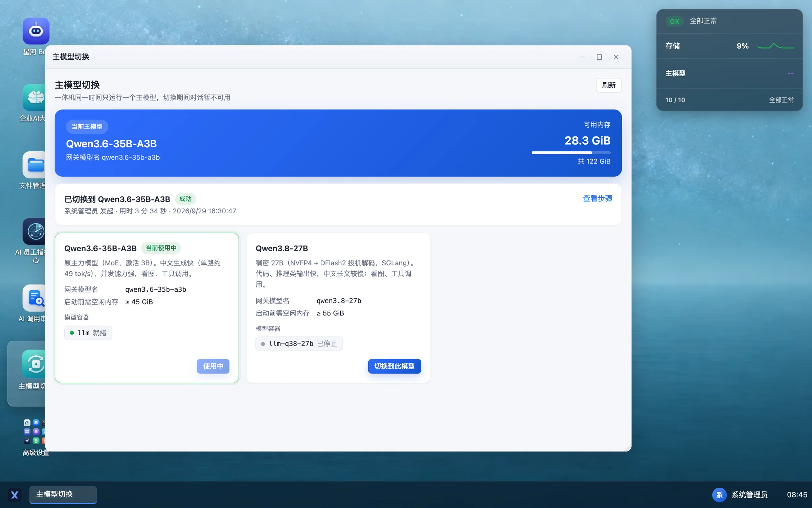Screen dimensions: 812x508
Task: Click the 08:45 clock in taskbar
Action: tap(797, 495)
